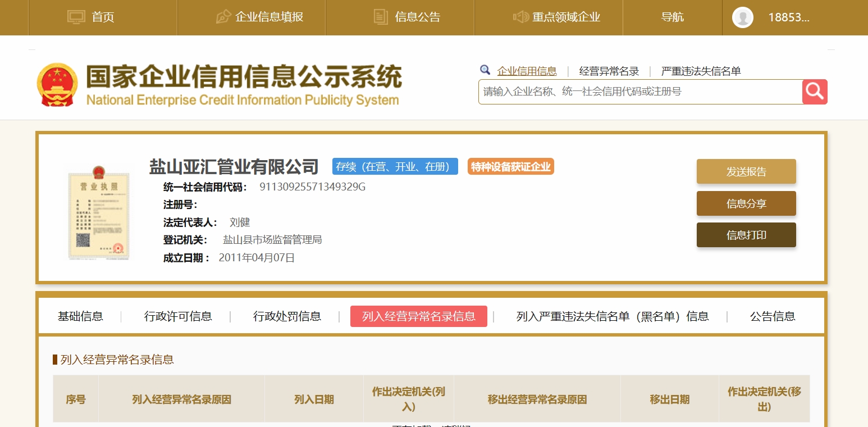Click the 特种设备获证企业 tag
868x427 pixels.
tap(511, 166)
